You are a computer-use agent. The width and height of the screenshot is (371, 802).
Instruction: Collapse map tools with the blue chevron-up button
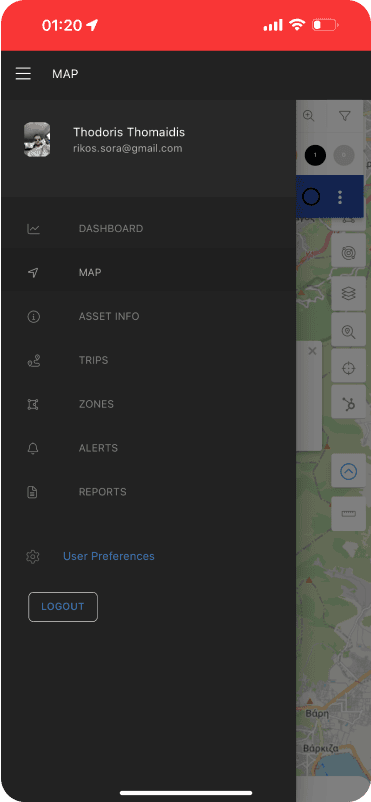point(348,471)
